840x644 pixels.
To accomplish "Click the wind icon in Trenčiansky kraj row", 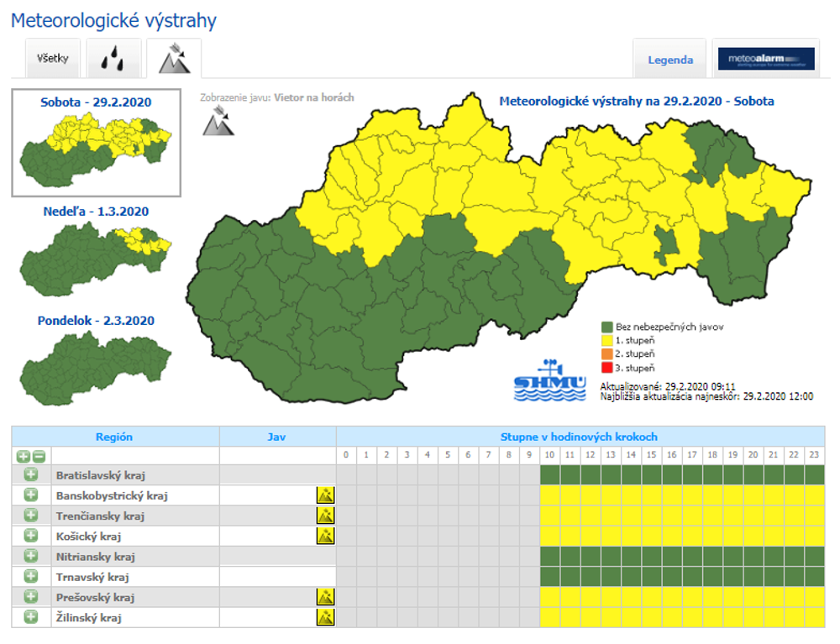I will click(x=325, y=516).
